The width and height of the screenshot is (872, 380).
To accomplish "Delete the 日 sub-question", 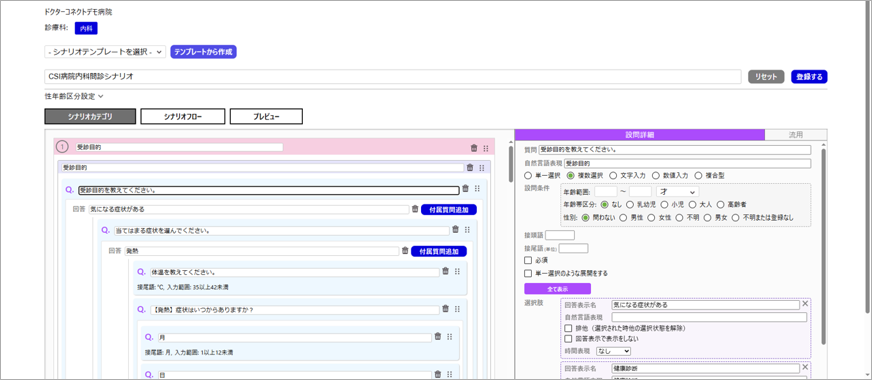I will (438, 374).
